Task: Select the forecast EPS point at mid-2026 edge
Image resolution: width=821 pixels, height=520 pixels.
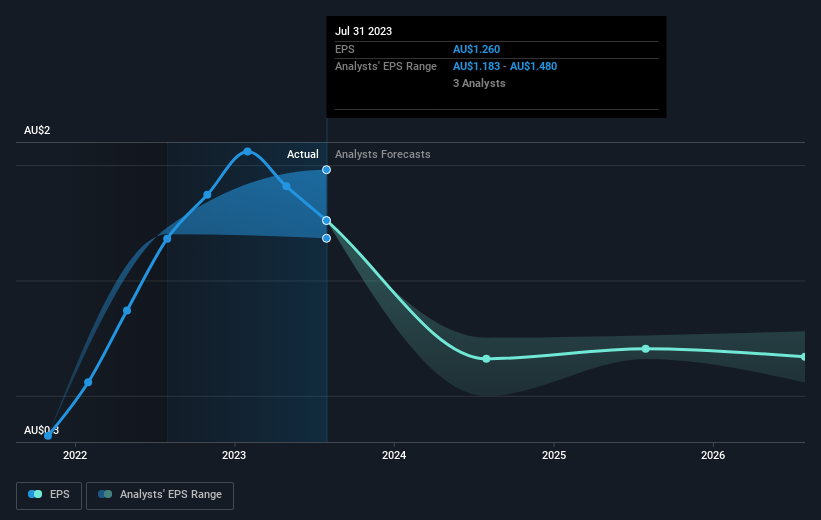Action: (804, 357)
